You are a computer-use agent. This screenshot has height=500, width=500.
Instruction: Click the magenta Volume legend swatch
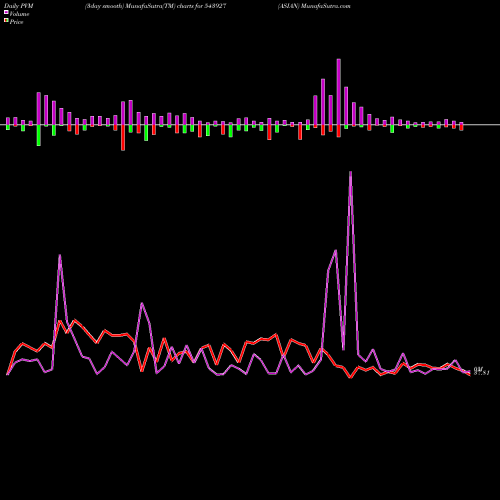(x=6, y=13)
